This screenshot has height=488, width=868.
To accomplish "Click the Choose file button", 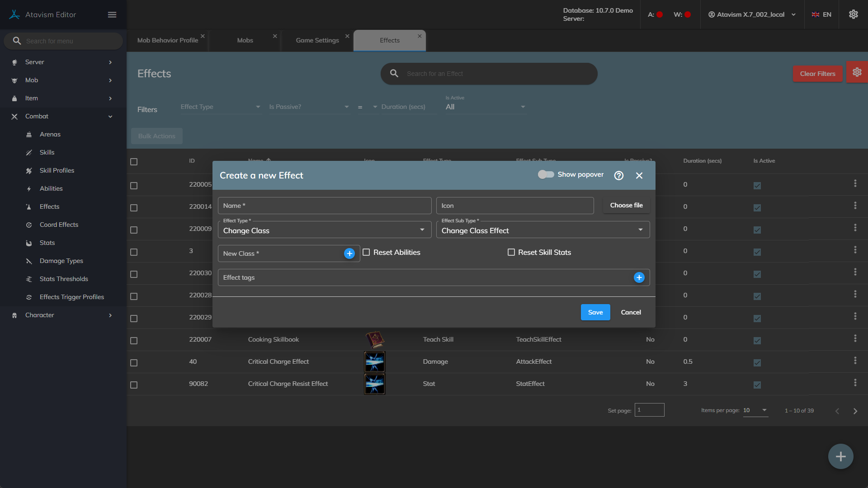I will (626, 205).
